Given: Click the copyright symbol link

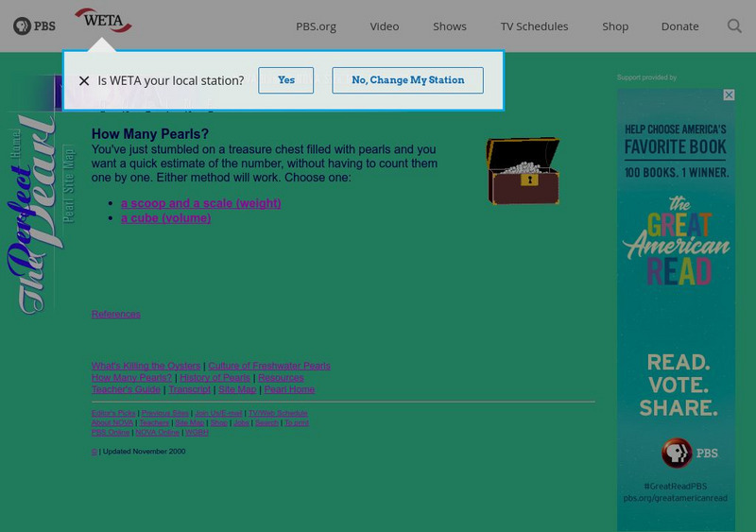Looking at the screenshot, I should [94, 452].
